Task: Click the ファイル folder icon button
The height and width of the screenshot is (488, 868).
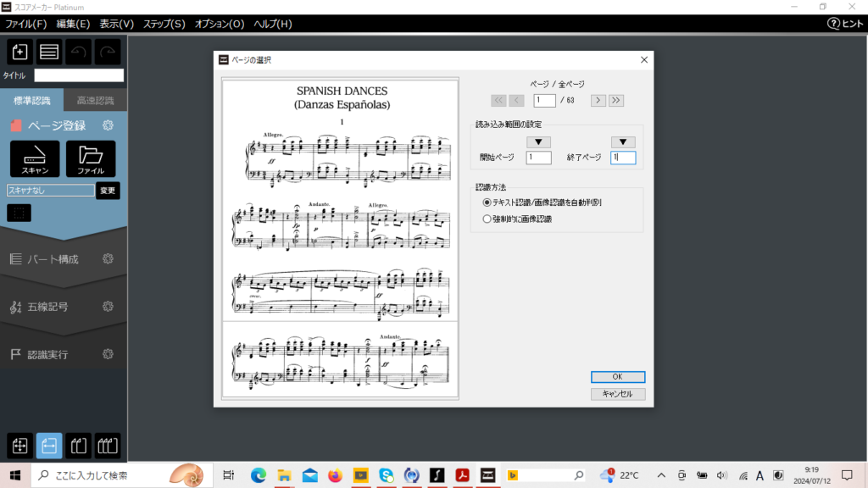Action: 91,158
